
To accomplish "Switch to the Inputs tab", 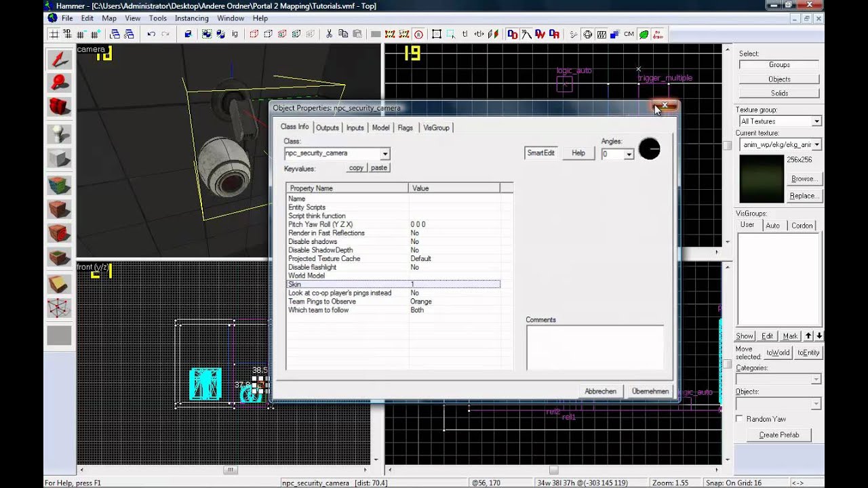I will coord(355,127).
